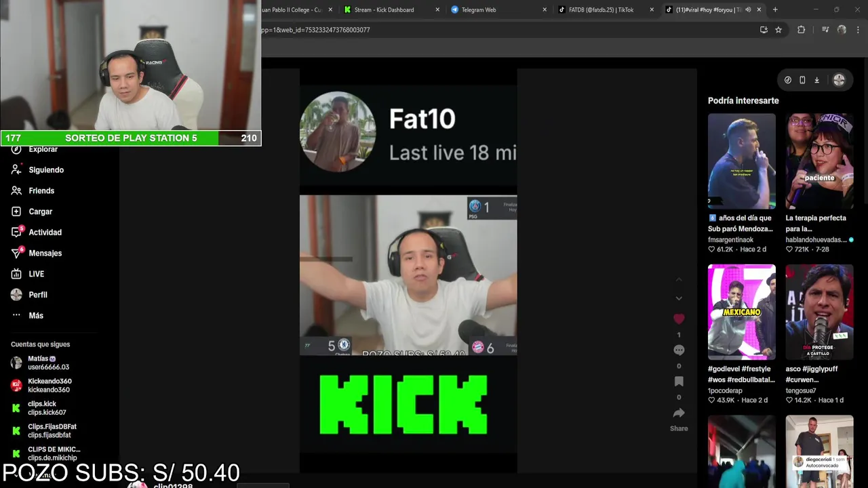Open the Siguiendo feed

pos(37,170)
